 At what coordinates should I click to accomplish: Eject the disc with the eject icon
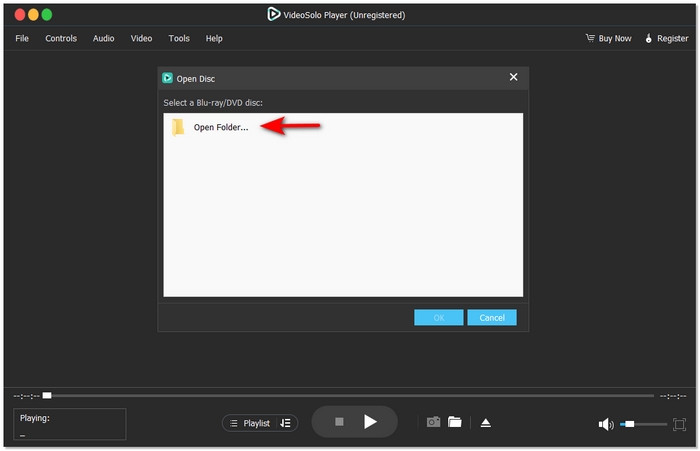(x=486, y=422)
